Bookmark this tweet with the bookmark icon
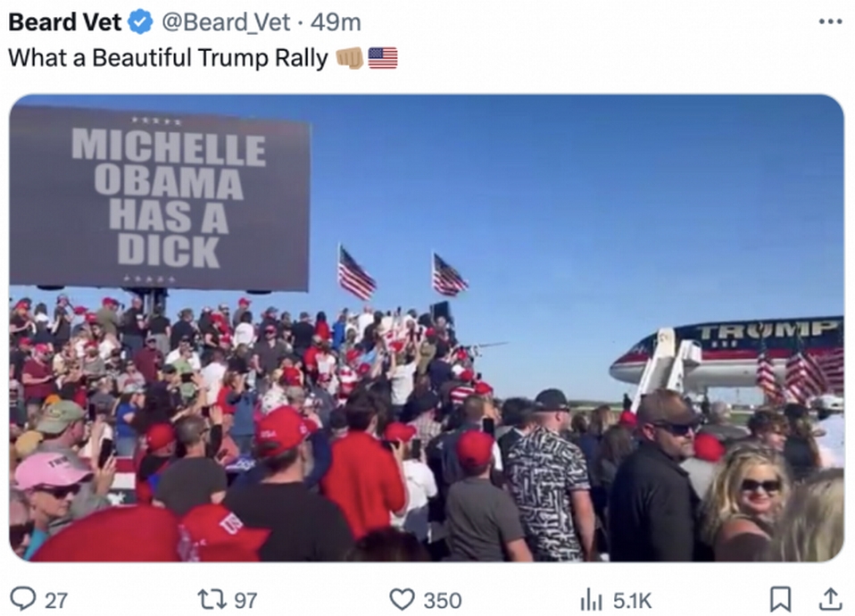 [780, 598]
